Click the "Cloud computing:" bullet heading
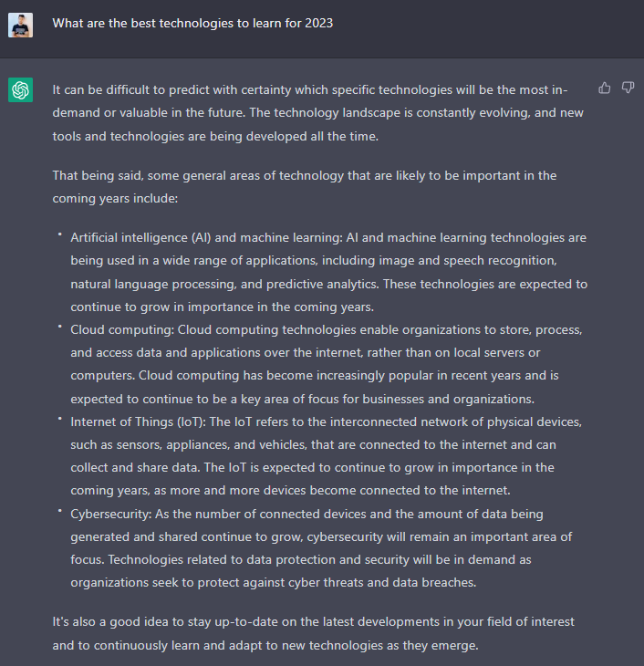Image resolution: width=644 pixels, height=666 pixels. point(122,330)
